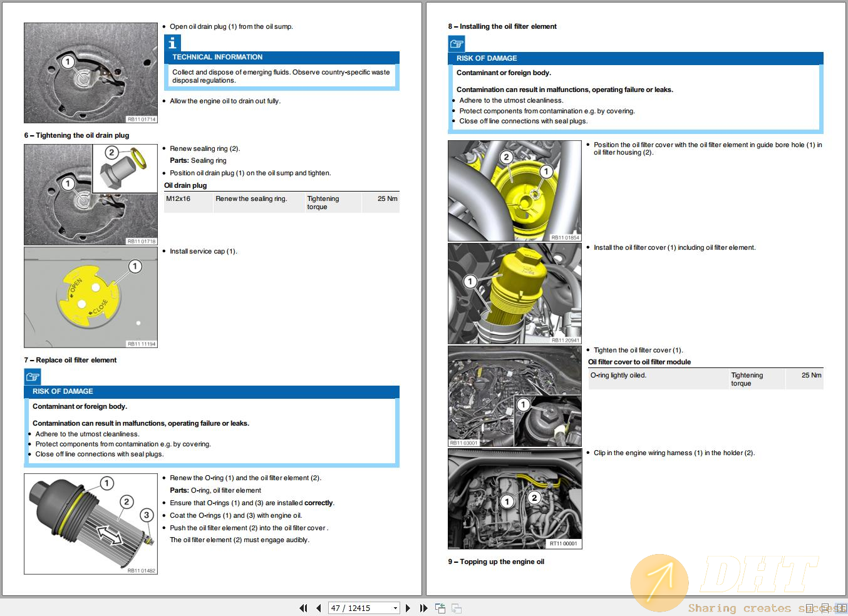Open the page number dropdown arrow
The width and height of the screenshot is (848, 616).
(x=395, y=608)
